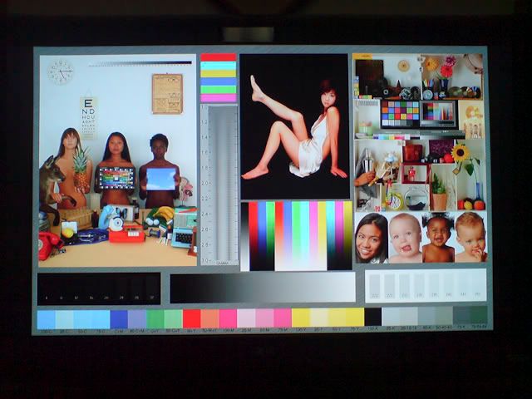Select the red swatch in the bottom strip
Viewport: 532px width, 399px height.
[x=192, y=318]
